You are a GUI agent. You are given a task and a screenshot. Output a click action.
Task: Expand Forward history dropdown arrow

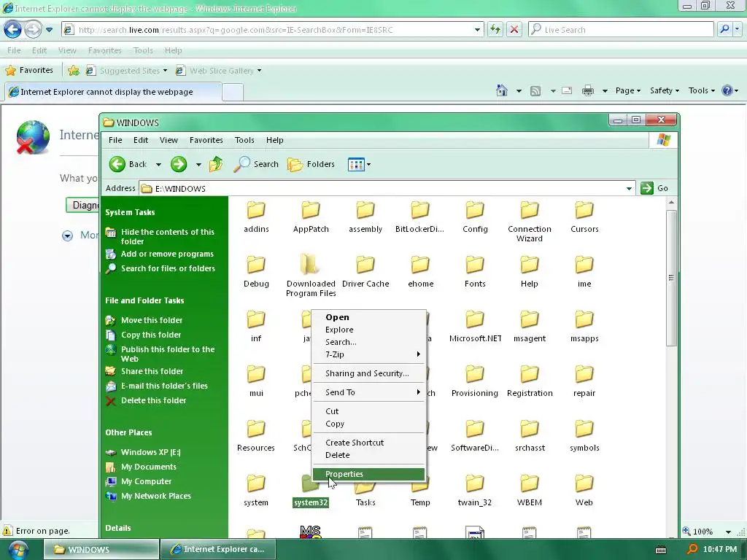(x=198, y=165)
